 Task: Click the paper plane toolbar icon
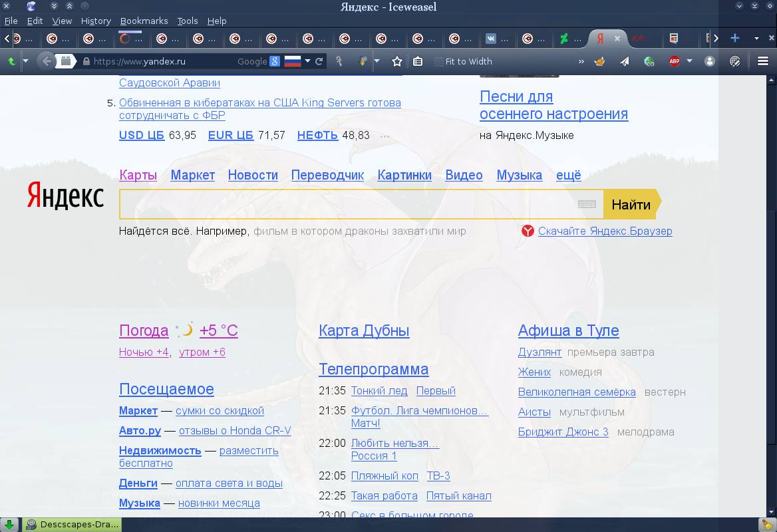(625, 61)
